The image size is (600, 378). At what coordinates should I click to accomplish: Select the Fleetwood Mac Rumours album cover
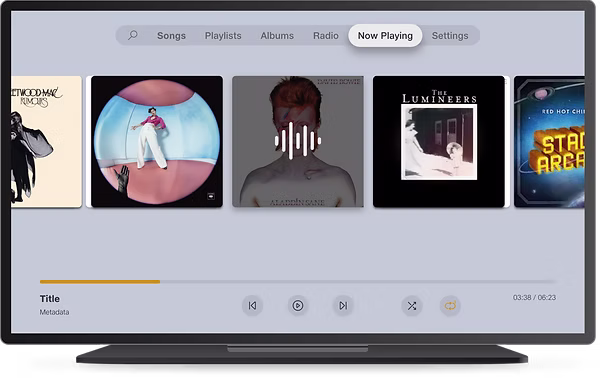click(x=46, y=142)
